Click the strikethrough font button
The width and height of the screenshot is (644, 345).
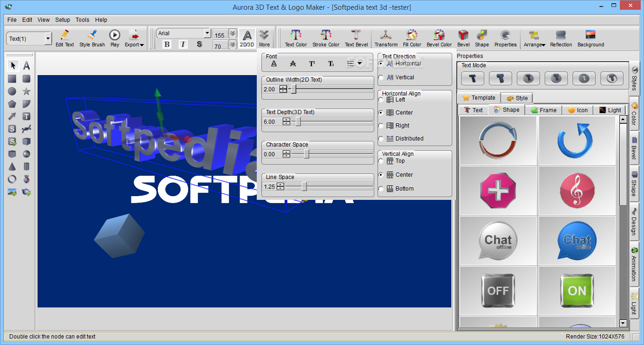293,64
